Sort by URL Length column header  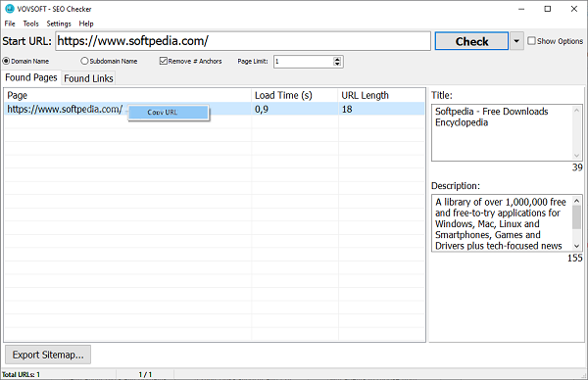pyautogui.click(x=381, y=95)
